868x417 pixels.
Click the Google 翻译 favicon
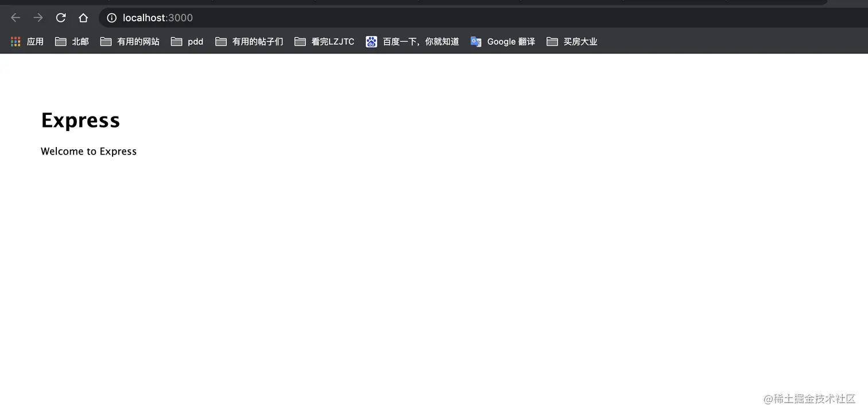(x=476, y=41)
